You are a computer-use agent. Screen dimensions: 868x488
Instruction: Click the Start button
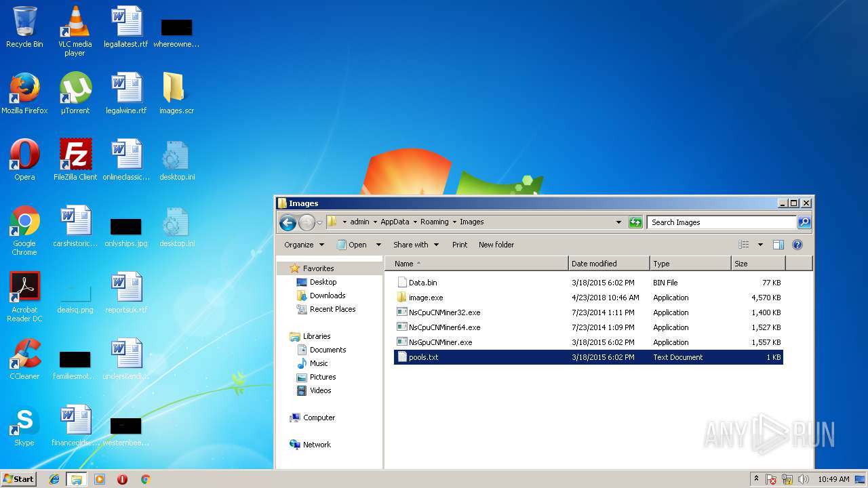pyautogui.click(x=18, y=479)
